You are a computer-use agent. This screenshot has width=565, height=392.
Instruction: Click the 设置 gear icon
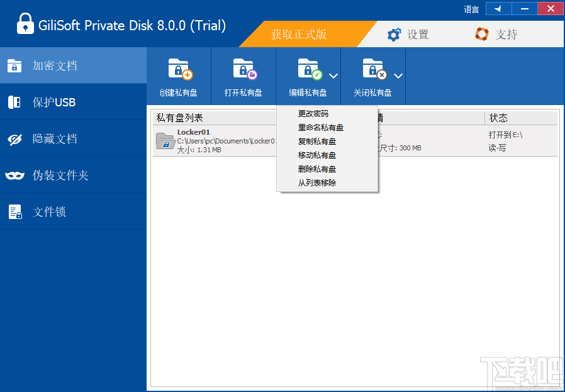(395, 34)
